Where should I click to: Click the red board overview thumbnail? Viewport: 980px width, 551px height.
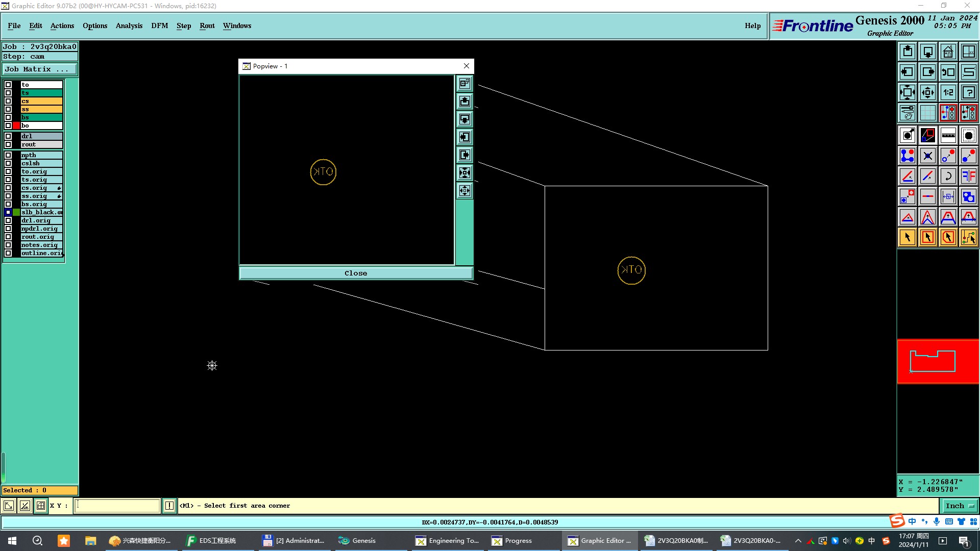[938, 362]
